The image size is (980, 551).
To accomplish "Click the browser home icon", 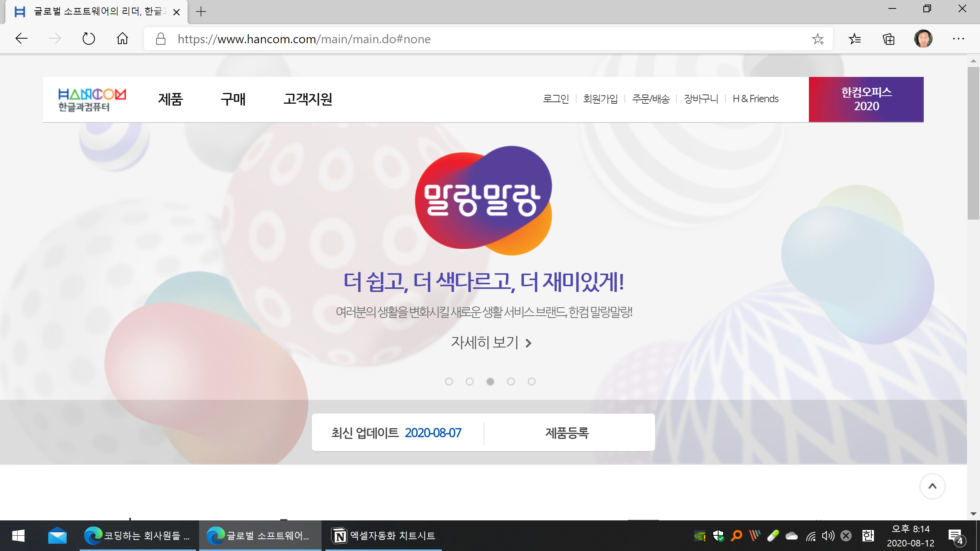I will coord(122,39).
